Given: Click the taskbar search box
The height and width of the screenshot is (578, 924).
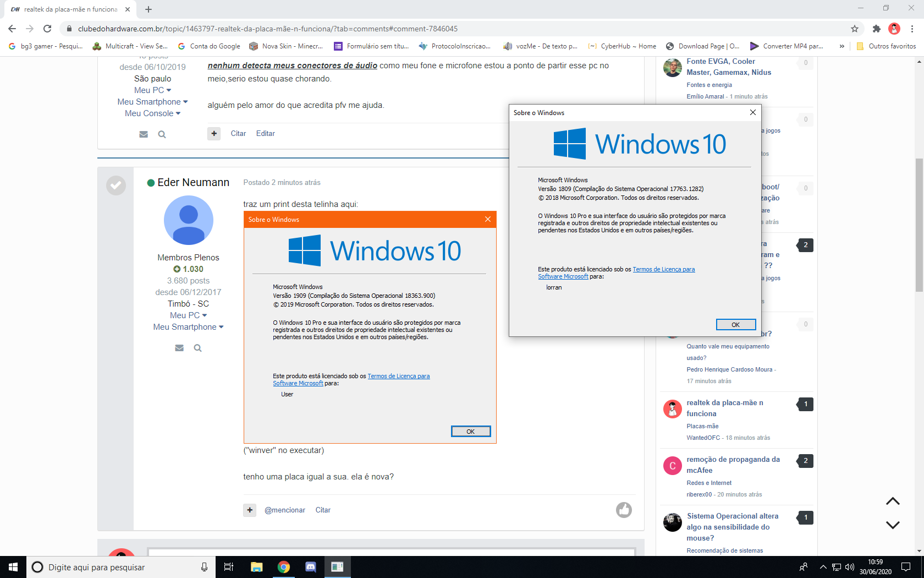Looking at the screenshot, I should pos(120,567).
